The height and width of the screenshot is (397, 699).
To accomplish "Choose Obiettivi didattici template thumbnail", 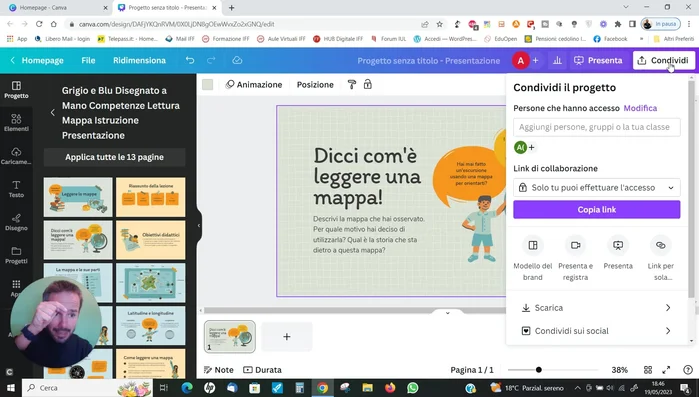I will point(151,240).
